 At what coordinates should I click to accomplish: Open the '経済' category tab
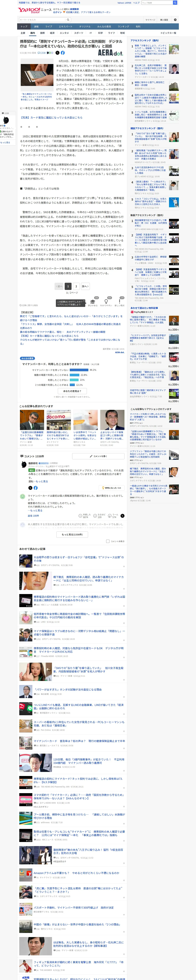pyautogui.click(x=52, y=33)
